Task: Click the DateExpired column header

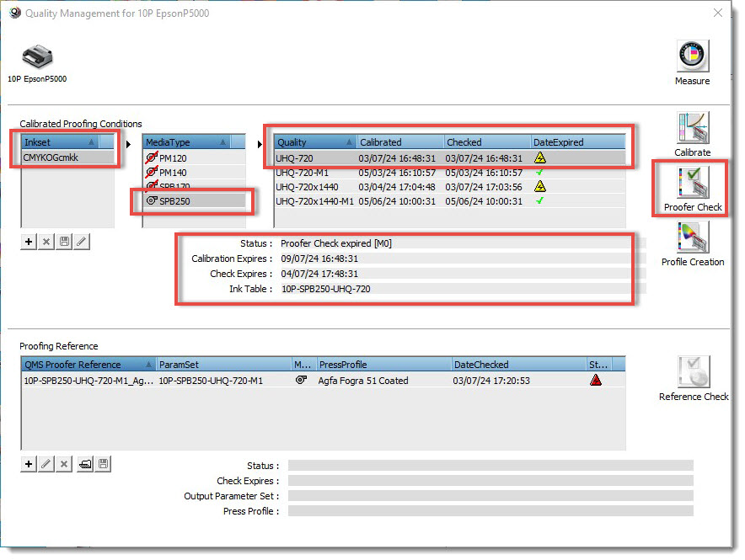Action: (577, 142)
